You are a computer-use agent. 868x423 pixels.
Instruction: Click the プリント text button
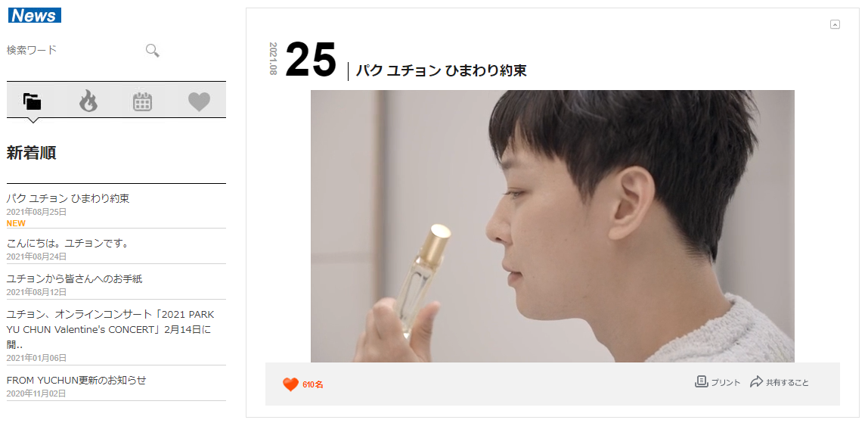(x=726, y=383)
